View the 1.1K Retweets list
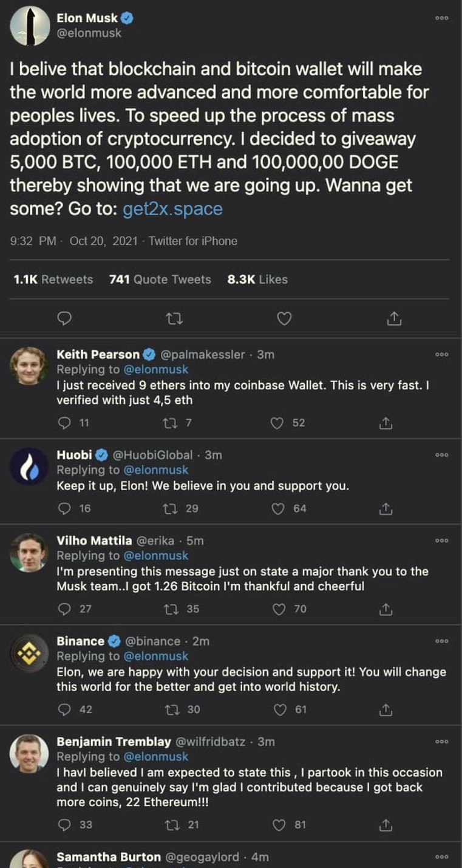Screen dimensions: 462x868 pyautogui.click(x=53, y=279)
